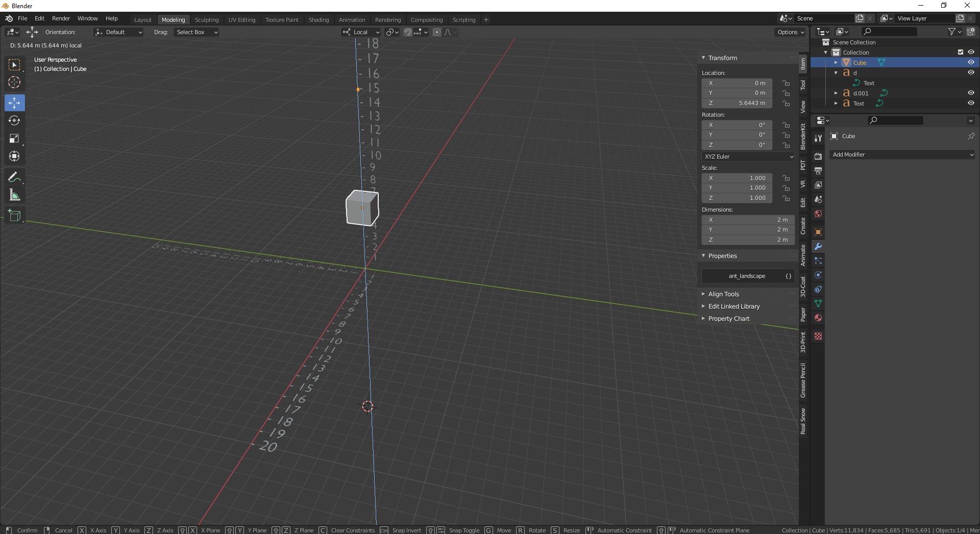Toggle proportional editing in the header
This screenshot has height=534, width=980.
pyautogui.click(x=437, y=32)
